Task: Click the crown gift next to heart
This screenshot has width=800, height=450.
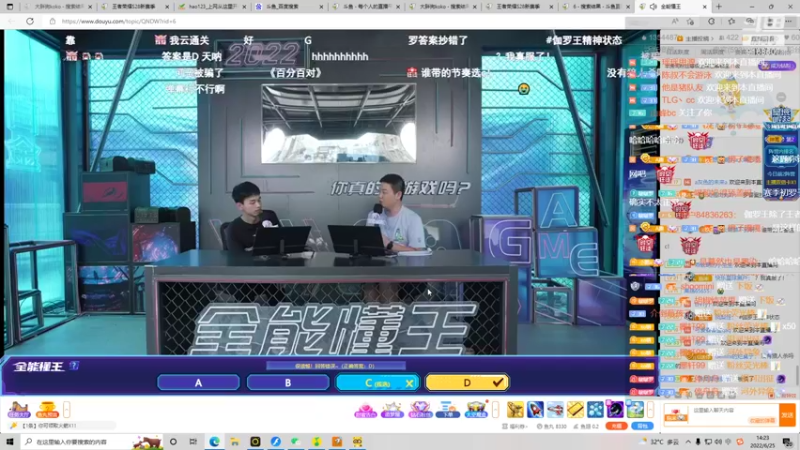Action: pos(393,409)
